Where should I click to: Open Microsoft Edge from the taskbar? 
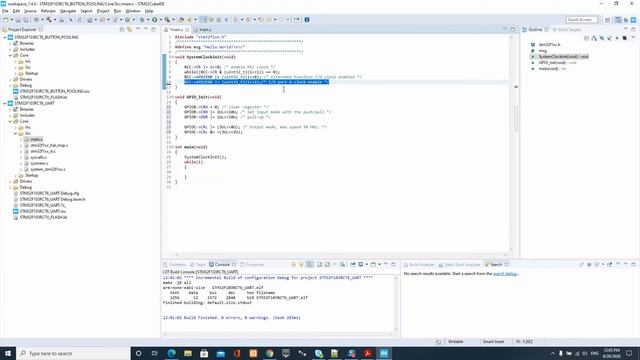pos(171,353)
